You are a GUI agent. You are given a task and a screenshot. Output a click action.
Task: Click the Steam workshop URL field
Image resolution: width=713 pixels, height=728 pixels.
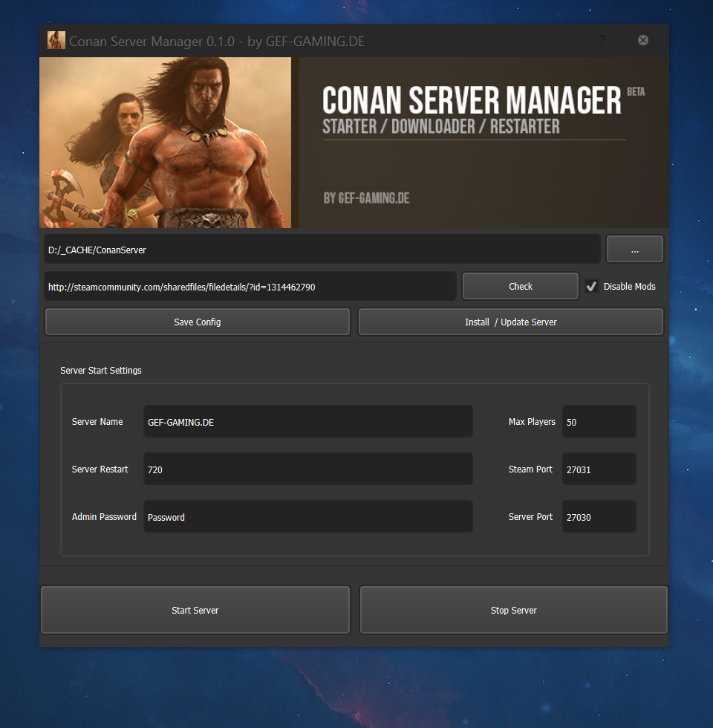pyautogui.click(x=250, y=286)
